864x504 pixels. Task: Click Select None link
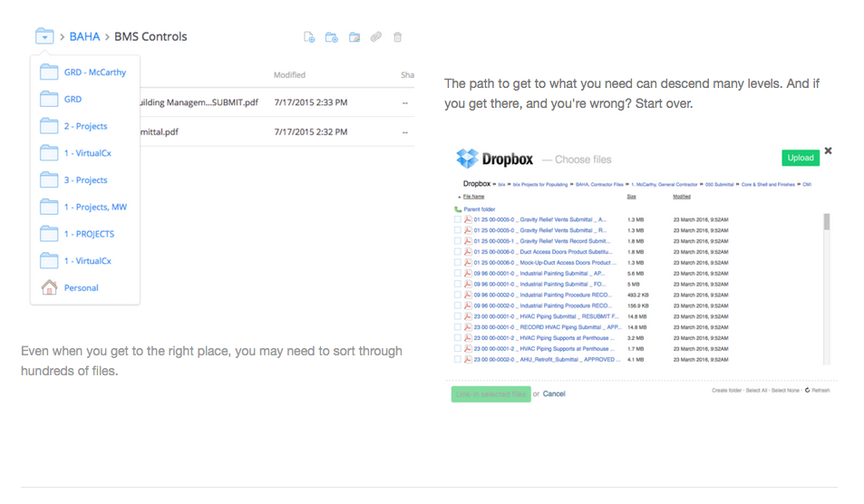pos(785,391)
